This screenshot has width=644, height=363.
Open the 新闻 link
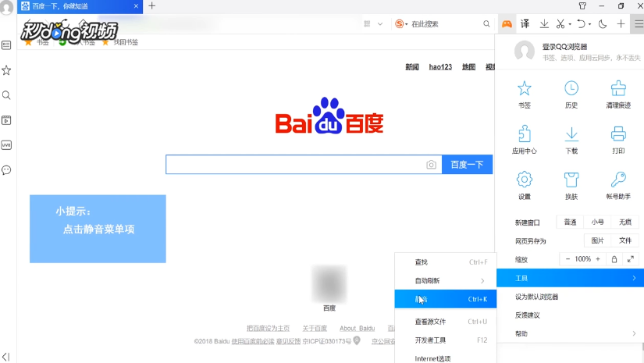point(412,67)
